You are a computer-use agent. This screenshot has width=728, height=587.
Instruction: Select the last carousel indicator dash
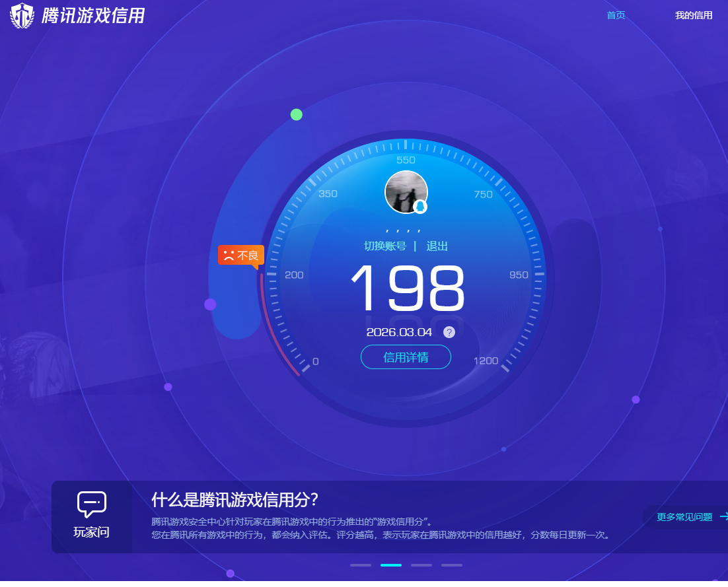(452, 565)
